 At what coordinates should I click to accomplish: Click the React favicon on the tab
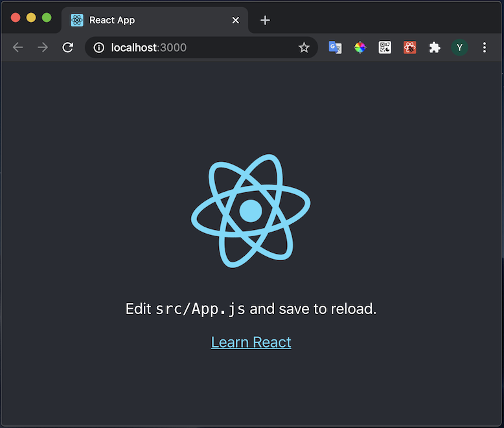tap(77, 20)
